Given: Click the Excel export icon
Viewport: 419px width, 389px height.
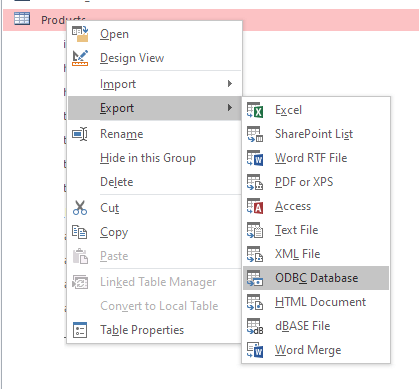Looking at the screenshot, I should tap(255, 110).
